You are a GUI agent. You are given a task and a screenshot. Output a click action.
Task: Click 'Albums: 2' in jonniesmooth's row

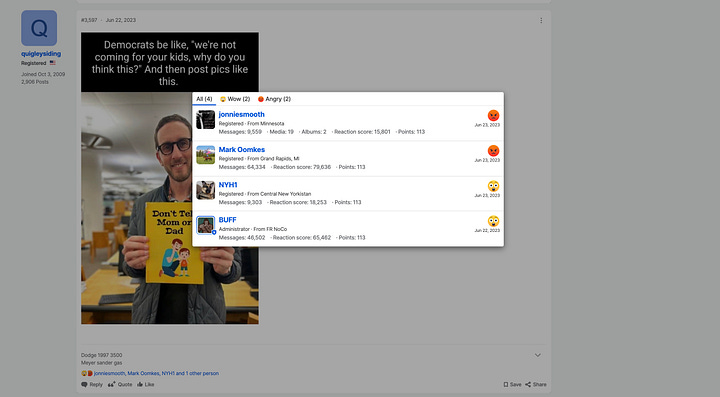314,132
